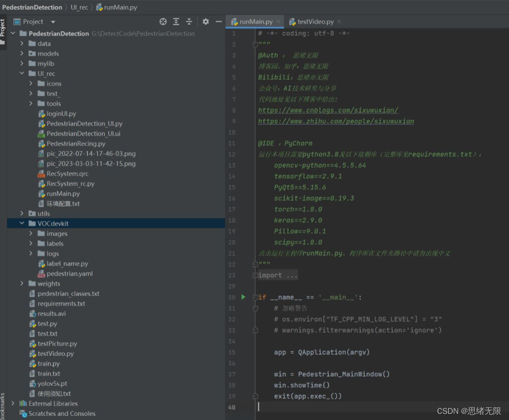Toggle the fold marker on line 22
The height and width of the screenshot is (420, 509).
pyautogui.click(x=255, y=264)
